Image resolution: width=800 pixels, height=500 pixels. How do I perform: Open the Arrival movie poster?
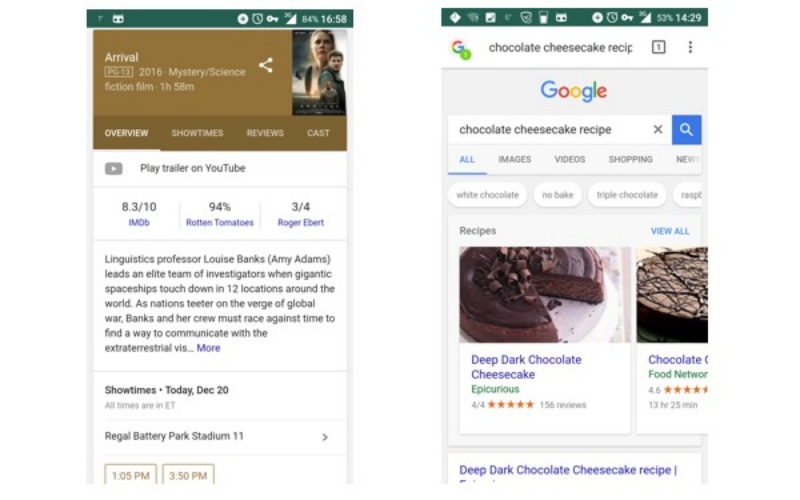319,72
